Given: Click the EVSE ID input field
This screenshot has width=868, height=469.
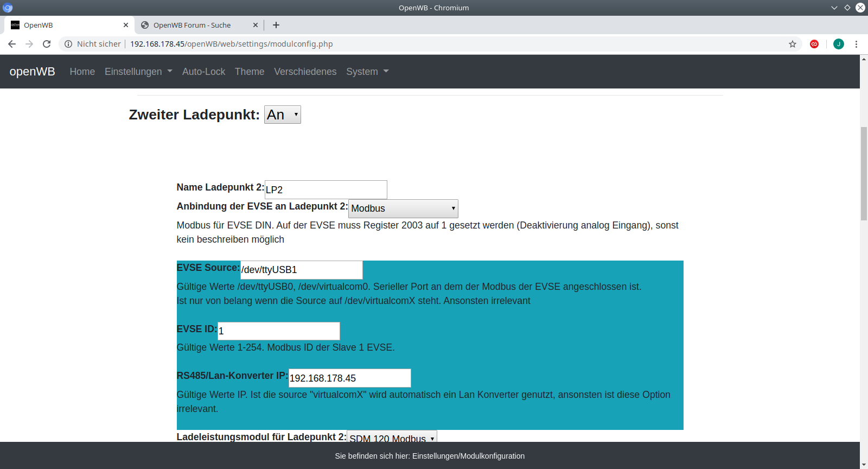Looking at the screenshot, I should point(279,331).
